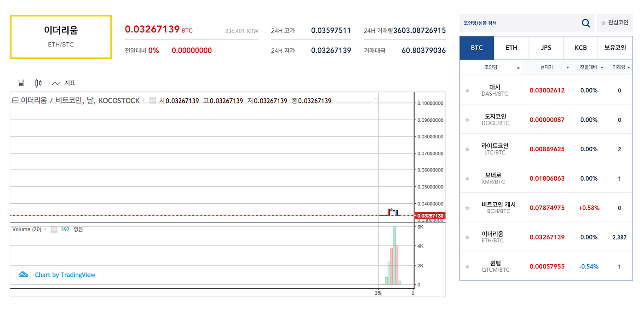Open the candlestick chart style icon
644x314 pixels.
click(39, 83)
